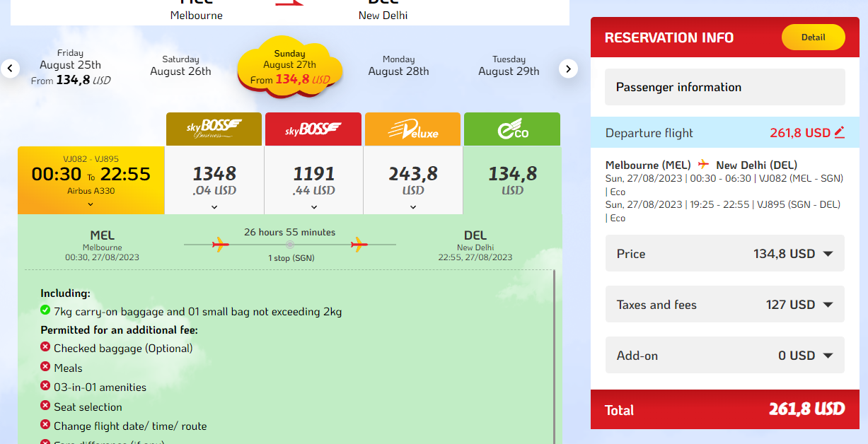This screenshot has width=868, height=444.
Task: Open Passenger information section
Action: tap(725, 87)
